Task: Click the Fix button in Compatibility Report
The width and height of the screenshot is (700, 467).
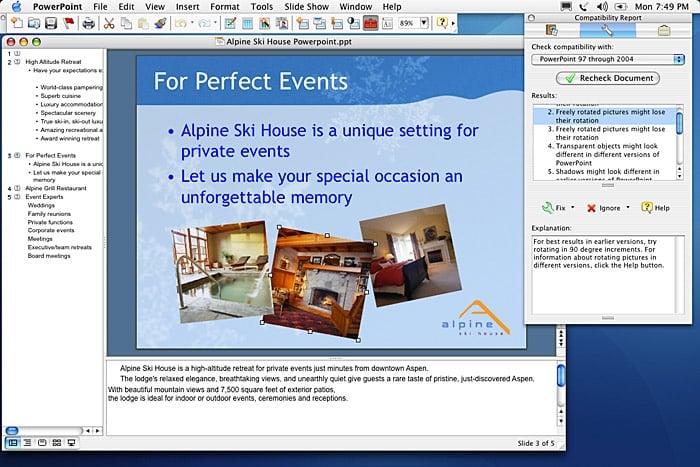Action: point(554,208)
